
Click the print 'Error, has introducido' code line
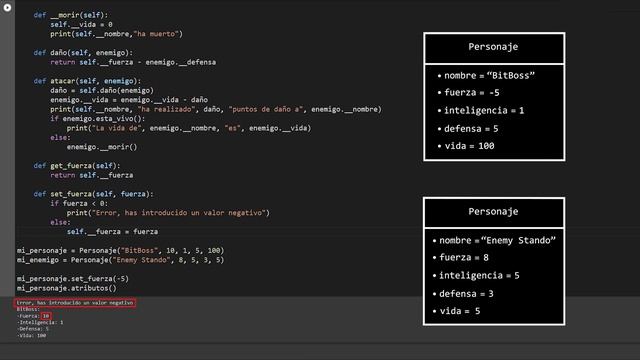click(x=168, y=213)
